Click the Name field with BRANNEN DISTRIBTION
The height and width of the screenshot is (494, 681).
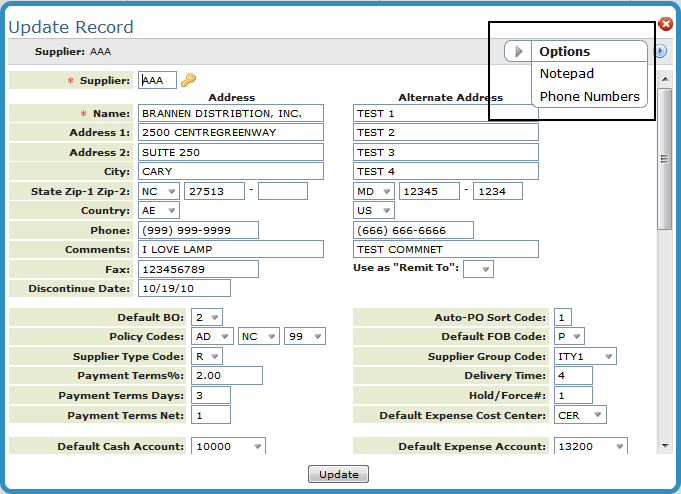(x=231, y=113)
